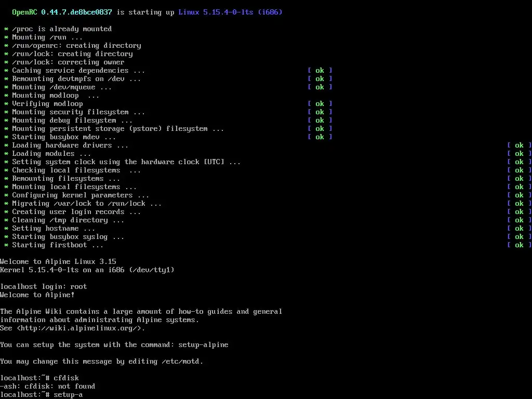The width and height of the screenshot is (532, 399).
Task: Click the ok status for Loading hardware drivers
Action: point(520,145)
